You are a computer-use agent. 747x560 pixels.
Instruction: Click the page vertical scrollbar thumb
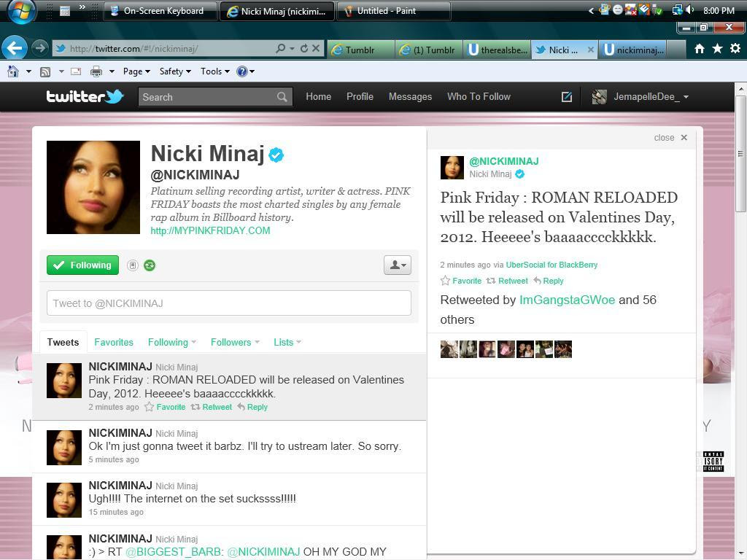coord(741,154)
